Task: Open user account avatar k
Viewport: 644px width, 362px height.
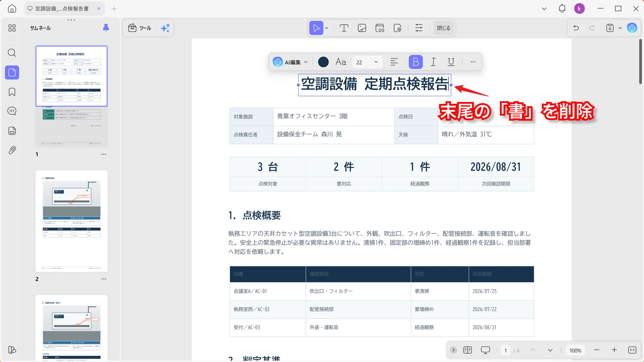Action: point(579,8)
